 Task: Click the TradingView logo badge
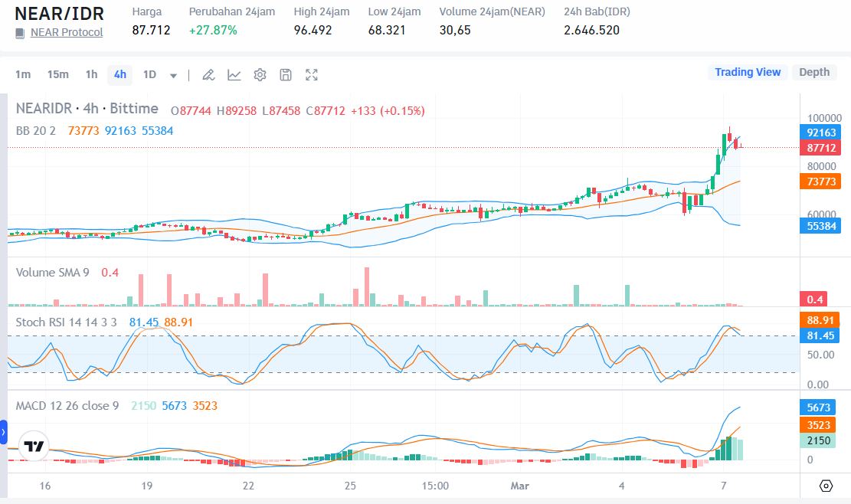pos(34,447)
